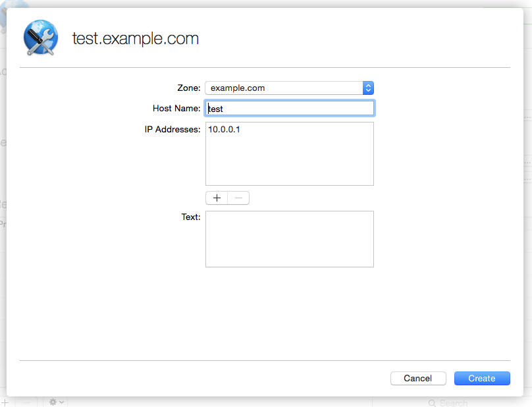This screenshot has height=407, width=532.
Task: Click the Create button
Action: (x=482, y=378)
